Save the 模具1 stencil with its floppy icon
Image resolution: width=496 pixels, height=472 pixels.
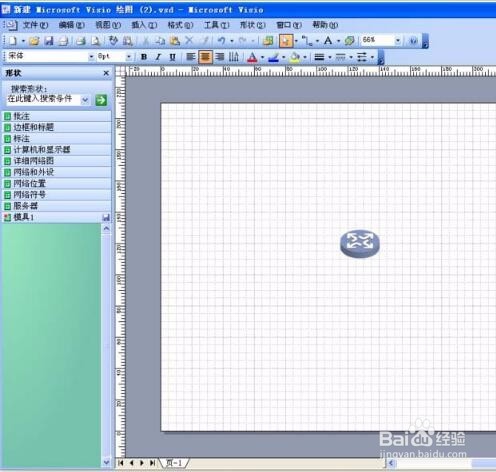[106, 218]
